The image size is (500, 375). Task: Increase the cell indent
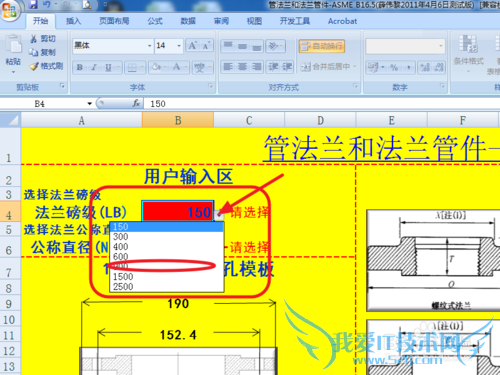tap(287, 67)
